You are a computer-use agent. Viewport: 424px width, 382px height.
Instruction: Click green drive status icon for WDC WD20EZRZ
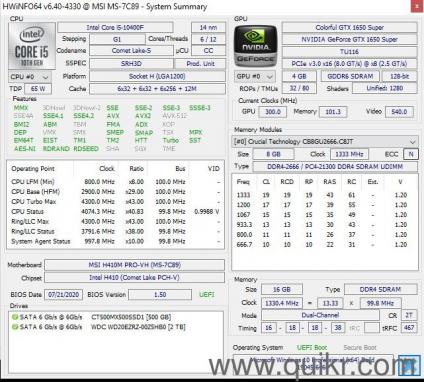click(15, 327)
